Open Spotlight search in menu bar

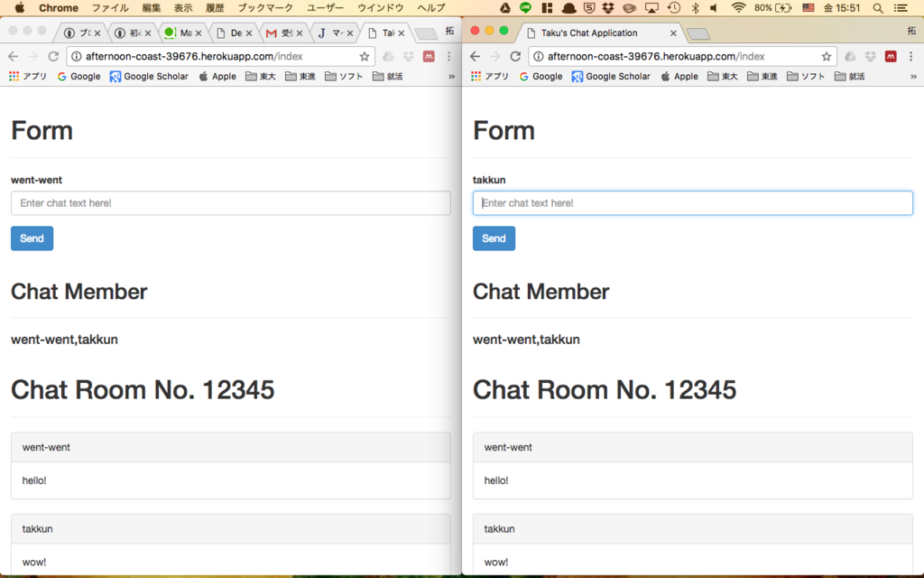pos(877,7)
